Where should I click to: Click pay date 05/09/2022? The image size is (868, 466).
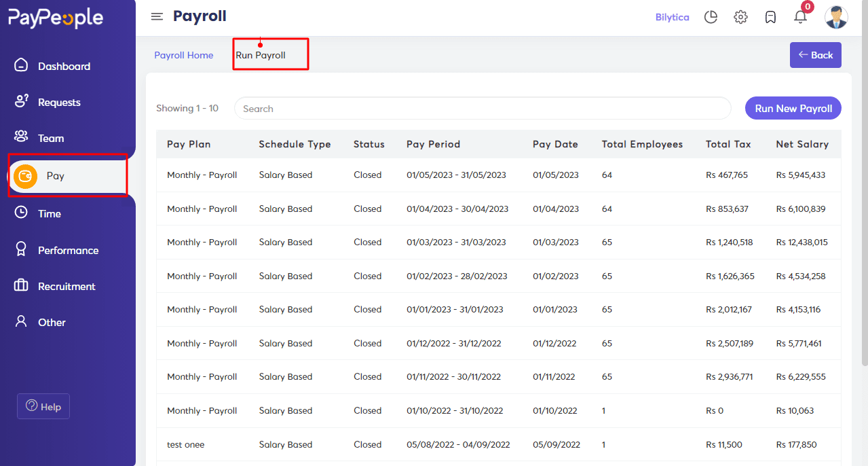tap(556, 445)
